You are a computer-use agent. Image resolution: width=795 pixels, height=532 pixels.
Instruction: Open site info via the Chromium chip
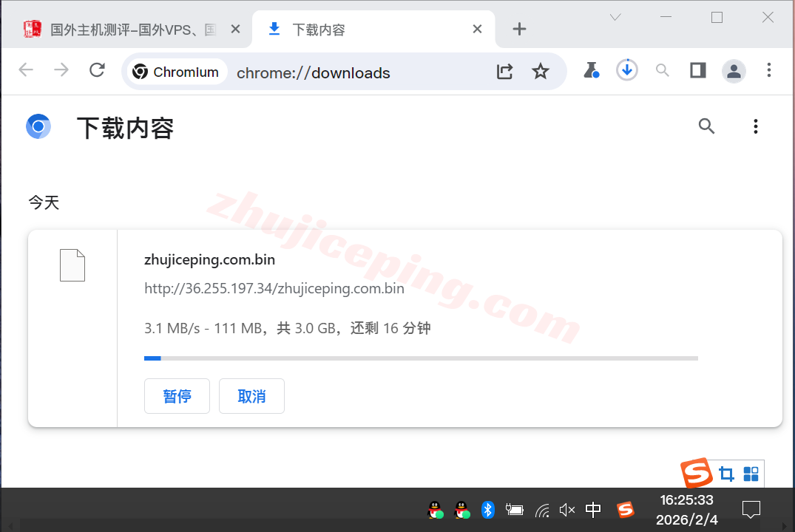[176, 72]
